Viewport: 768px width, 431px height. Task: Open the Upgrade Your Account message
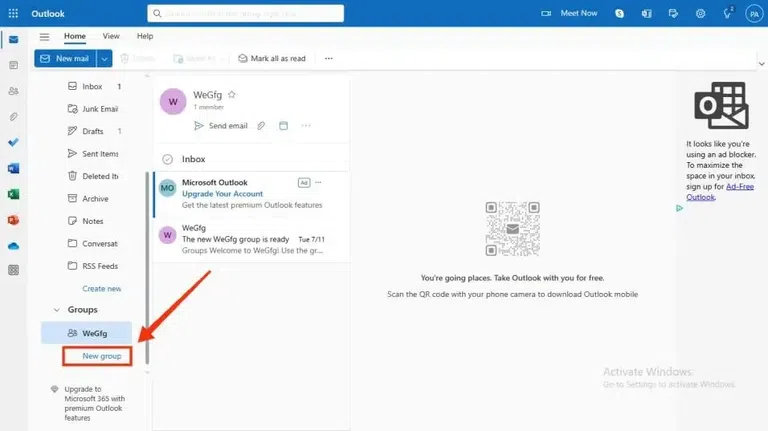coord(251,194)
